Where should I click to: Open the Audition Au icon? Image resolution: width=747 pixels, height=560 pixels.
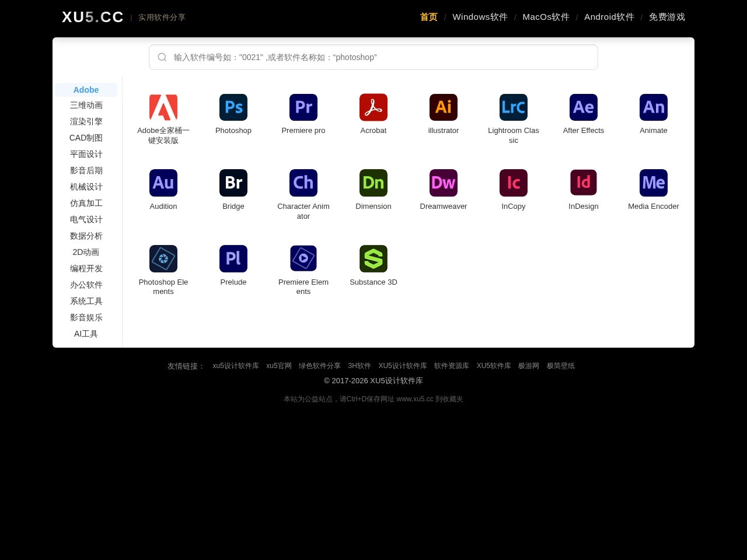[x=163, y=183]
